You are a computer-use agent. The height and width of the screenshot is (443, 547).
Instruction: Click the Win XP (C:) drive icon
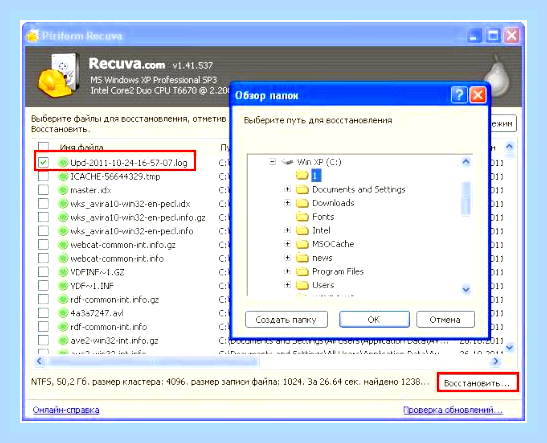[287, 162]
